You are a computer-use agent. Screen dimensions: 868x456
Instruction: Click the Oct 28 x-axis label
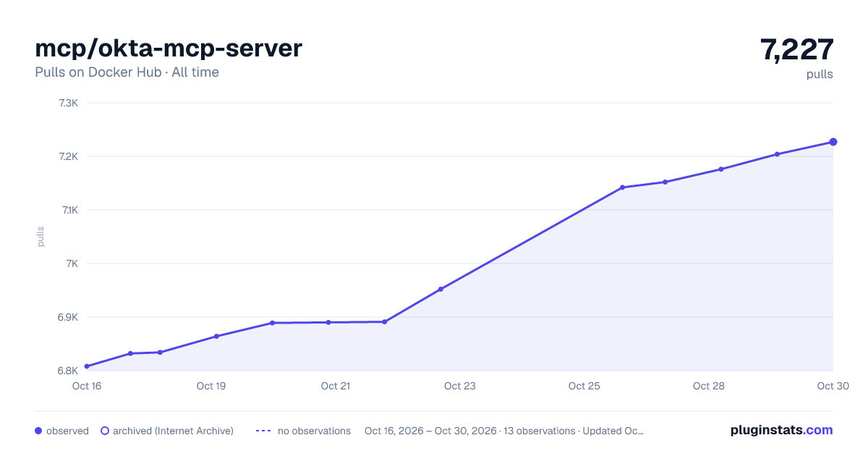(709, 386)
